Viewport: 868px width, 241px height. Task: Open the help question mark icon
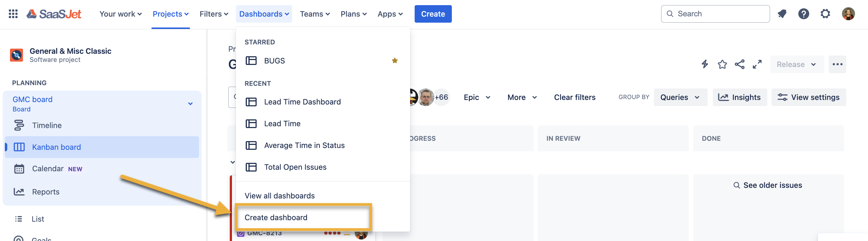pos(803,14)
